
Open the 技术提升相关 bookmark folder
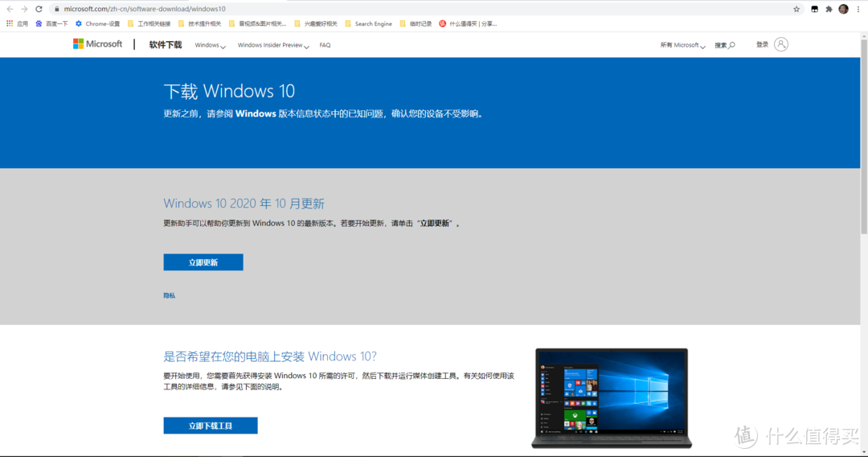coord(199,24)
